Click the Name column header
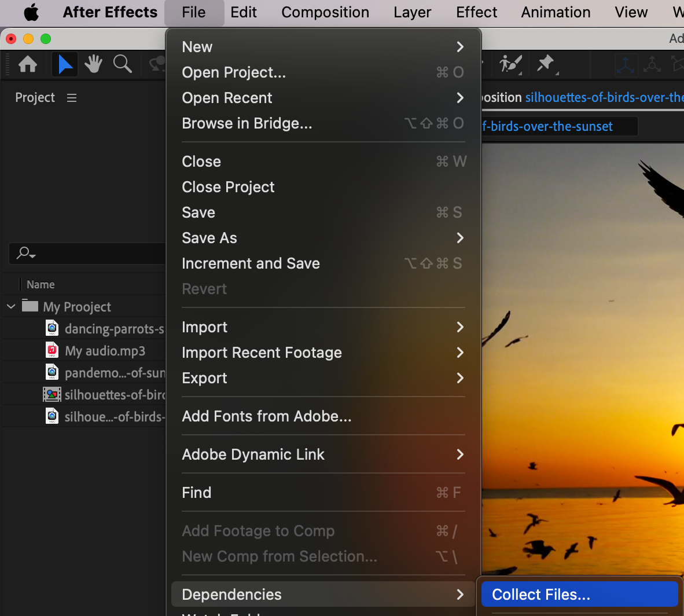Viewport: 684px width, 616px height. pos(41,285)
